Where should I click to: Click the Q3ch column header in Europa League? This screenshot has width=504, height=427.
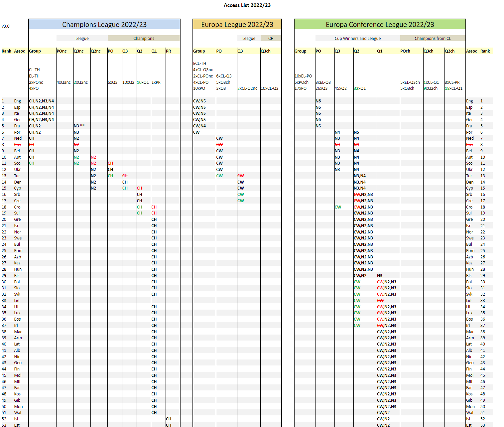266,51
